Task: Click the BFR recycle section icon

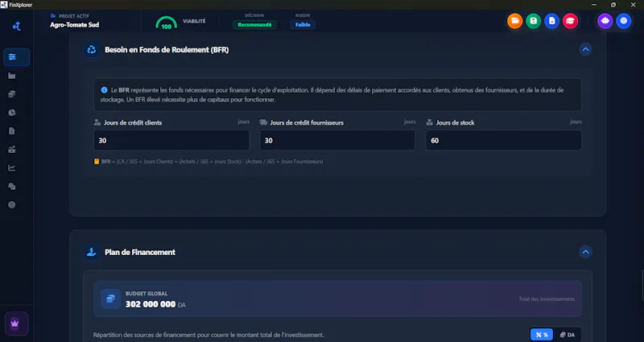Action: [92, 50]
